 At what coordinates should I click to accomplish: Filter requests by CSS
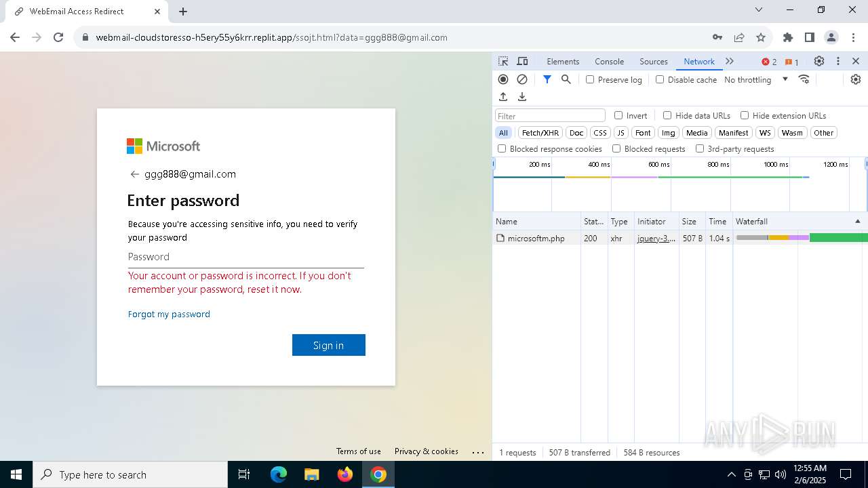tap(600, 133)
